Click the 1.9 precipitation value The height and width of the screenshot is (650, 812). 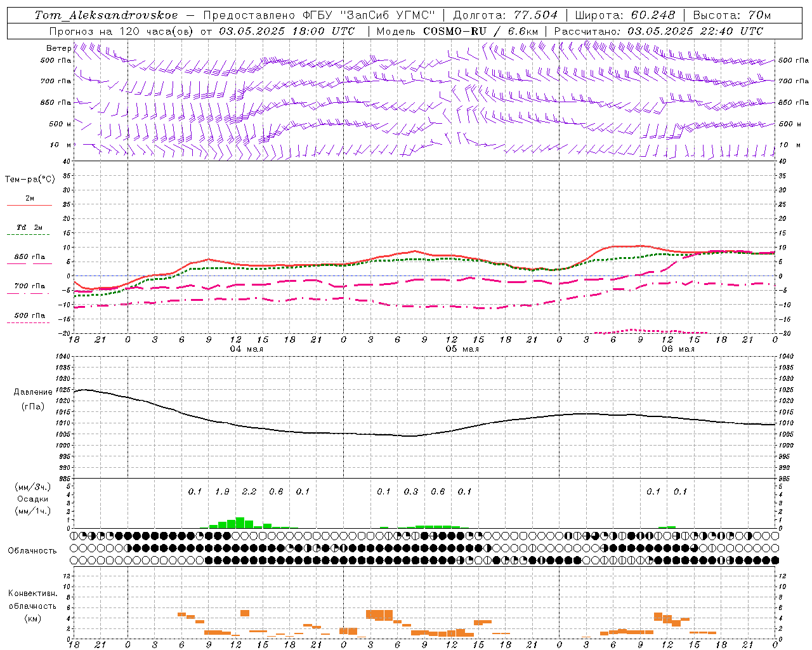point(222,491)
